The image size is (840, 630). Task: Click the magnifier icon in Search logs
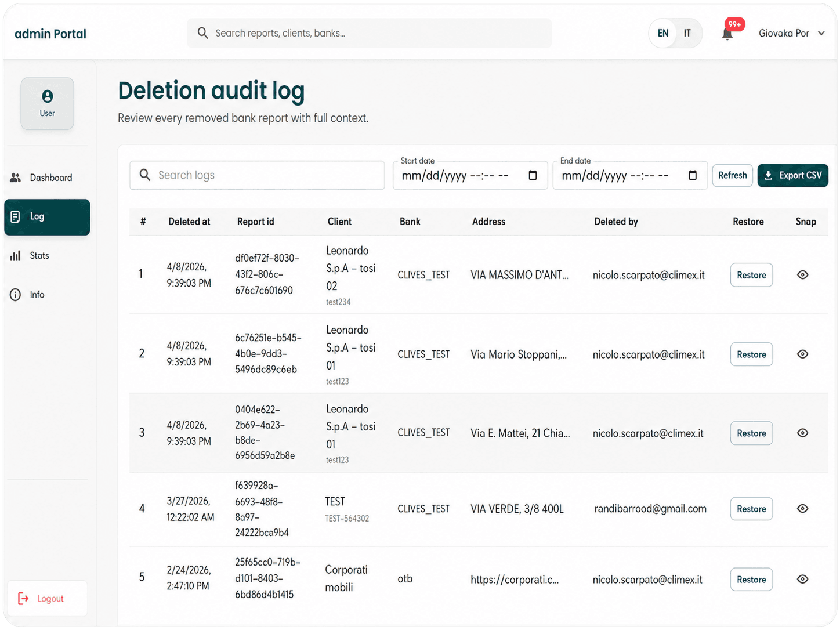145,175
